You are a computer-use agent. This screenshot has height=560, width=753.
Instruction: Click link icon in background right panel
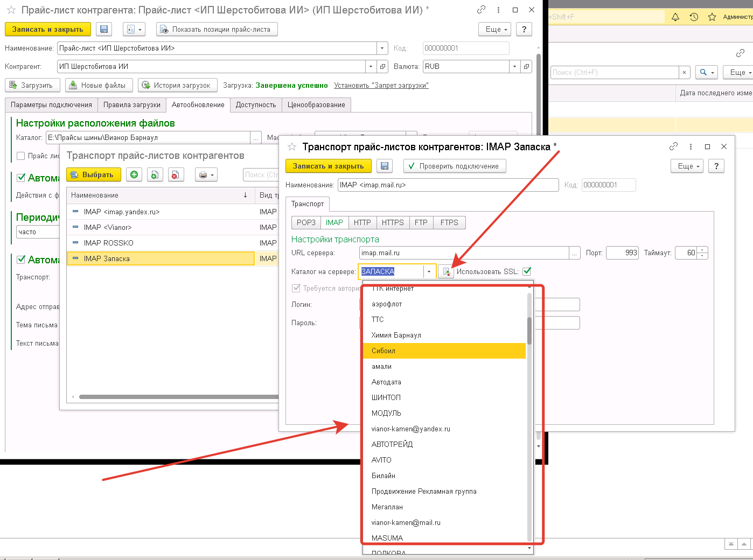pos(741,53)
